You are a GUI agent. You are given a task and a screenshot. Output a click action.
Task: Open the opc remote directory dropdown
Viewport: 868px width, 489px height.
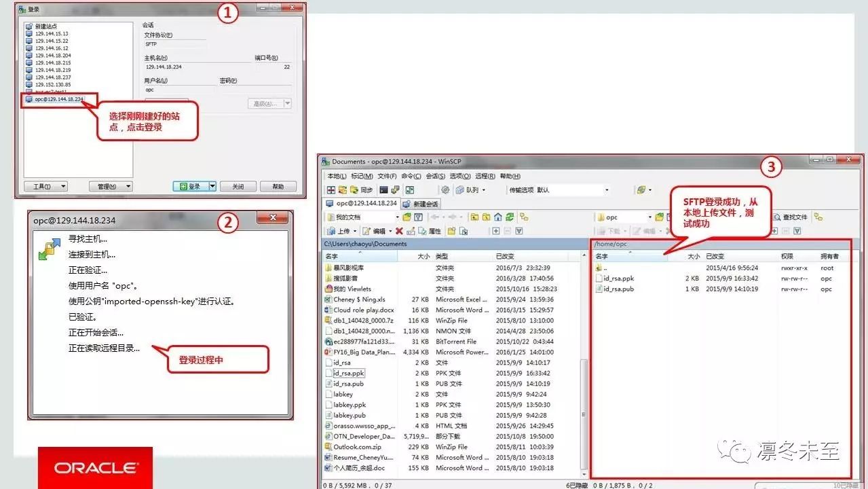click(x=650, y=217)
